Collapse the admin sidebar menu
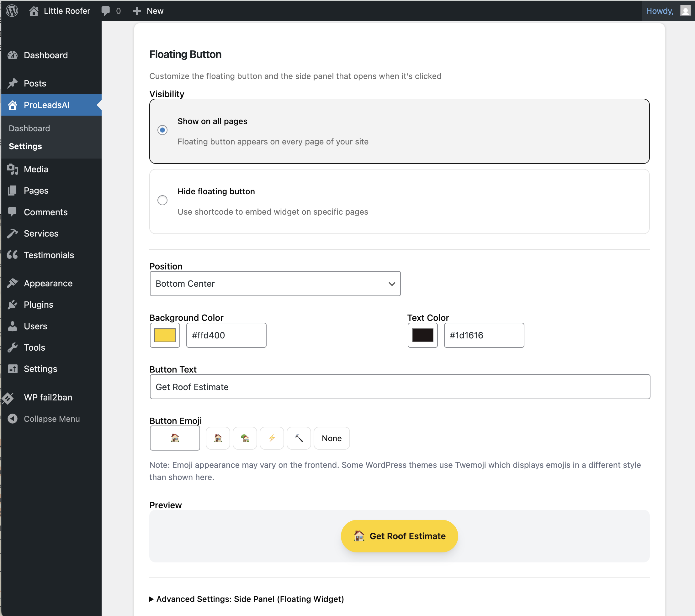 pyautogui.click(x=51, y=419)
